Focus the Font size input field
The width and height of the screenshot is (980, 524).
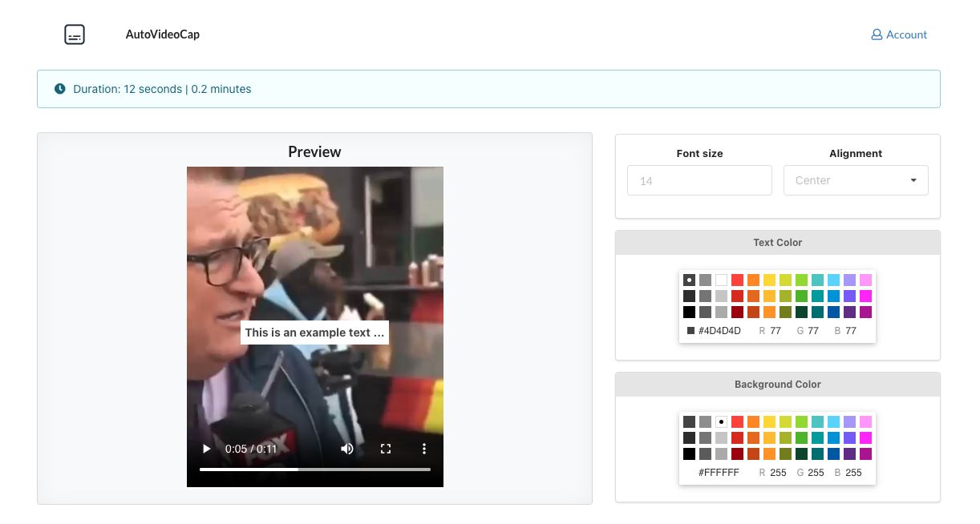point(699,180)
